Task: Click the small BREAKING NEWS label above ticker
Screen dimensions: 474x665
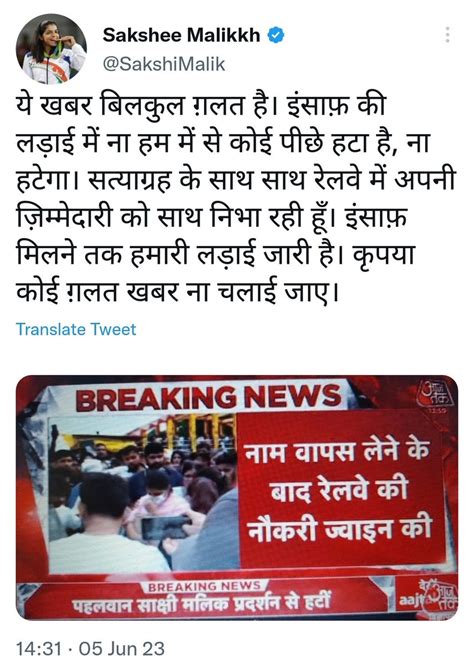Action: coord(204,587)
